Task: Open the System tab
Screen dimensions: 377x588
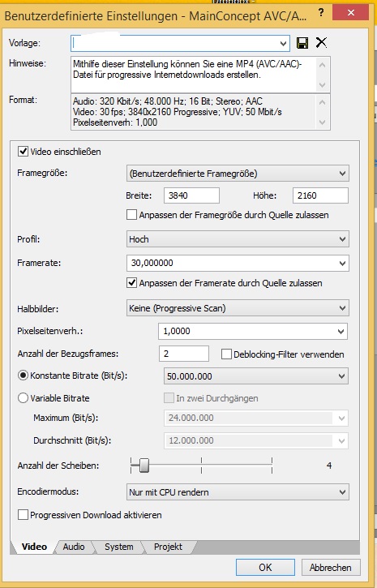Action: click(119, 547)
